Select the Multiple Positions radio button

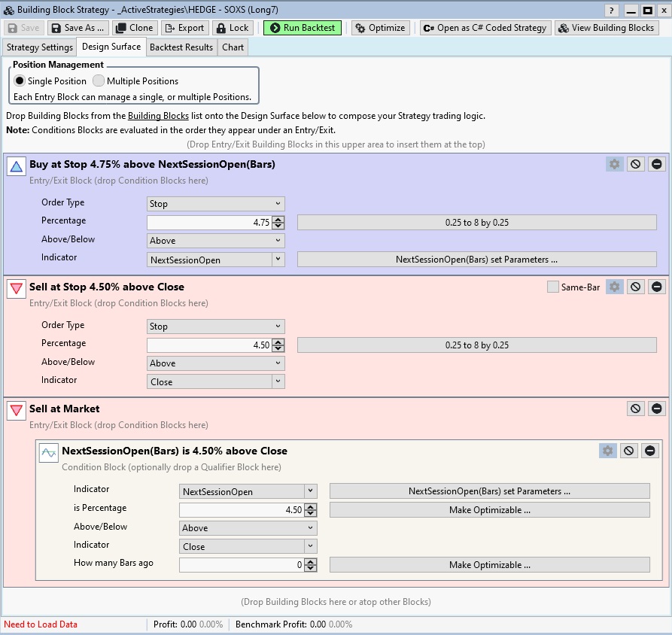coord(99,81)
